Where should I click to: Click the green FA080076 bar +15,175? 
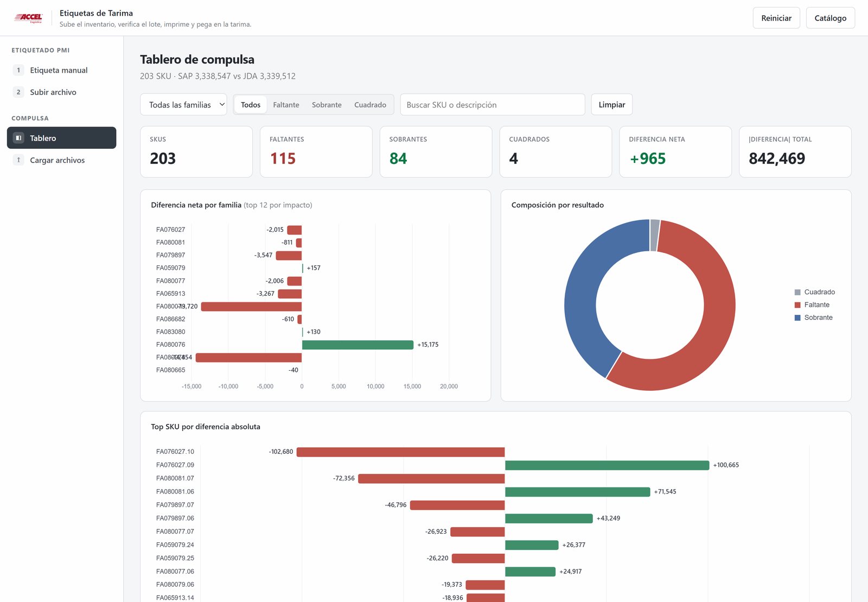click(358, 345)
